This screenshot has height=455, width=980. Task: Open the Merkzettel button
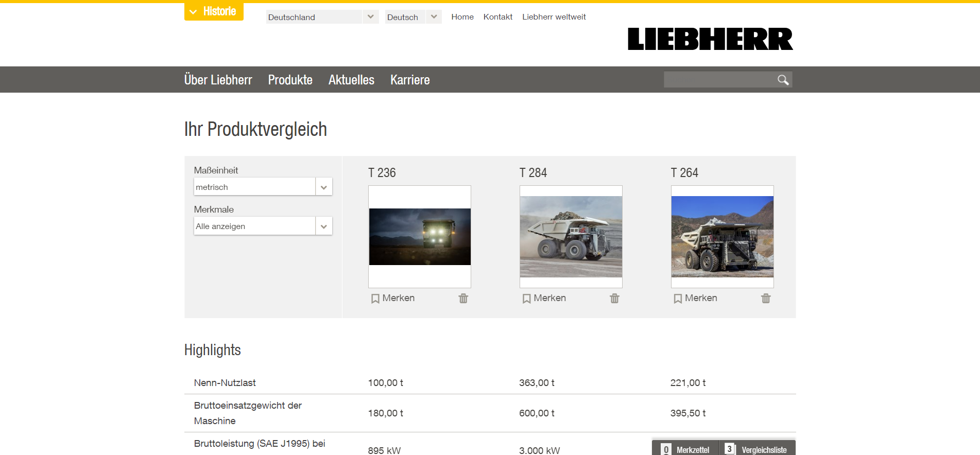[685, 449]
